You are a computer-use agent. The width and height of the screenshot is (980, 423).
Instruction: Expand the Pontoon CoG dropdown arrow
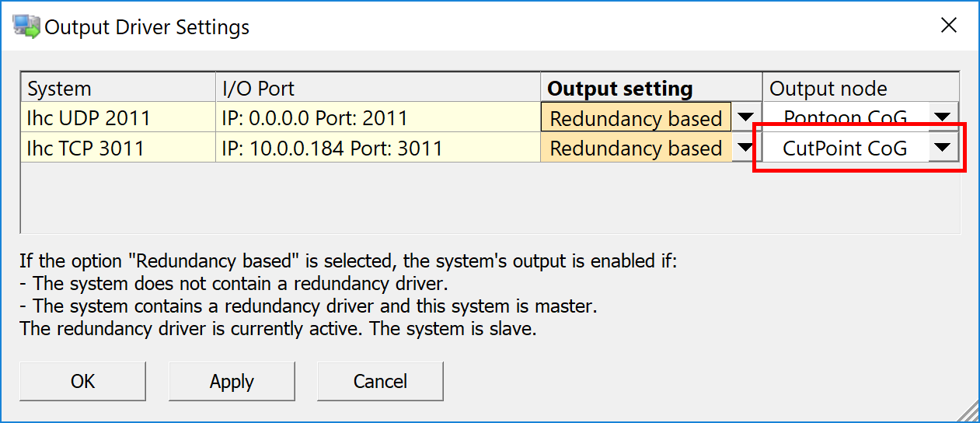click(943, 117)
